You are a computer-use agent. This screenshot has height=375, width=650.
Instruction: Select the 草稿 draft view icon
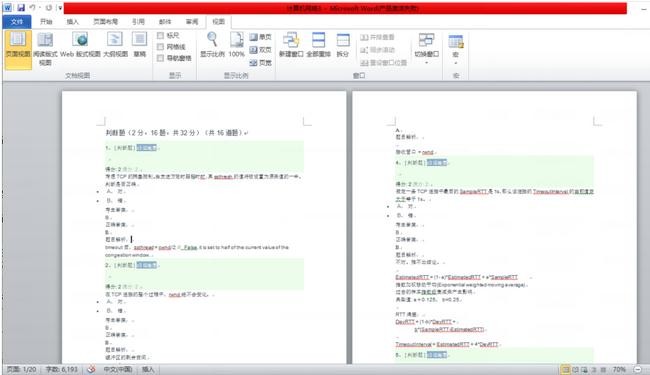(x=139, y=45)
